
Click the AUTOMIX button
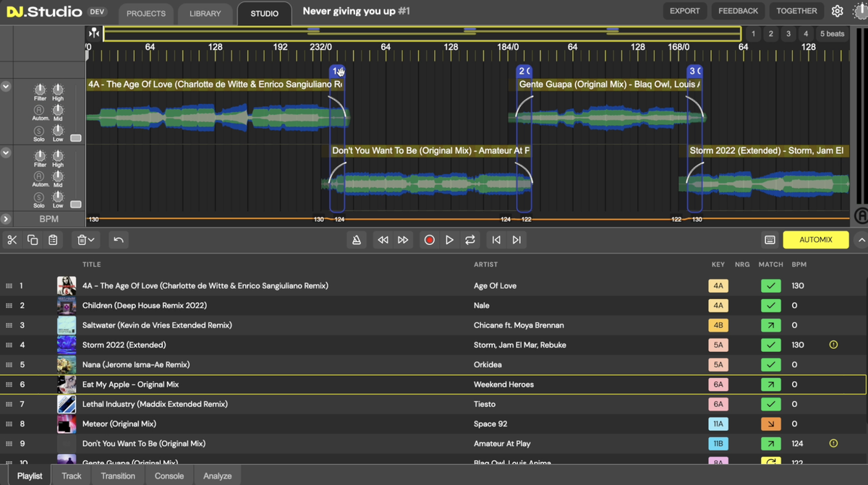[815, 240]
